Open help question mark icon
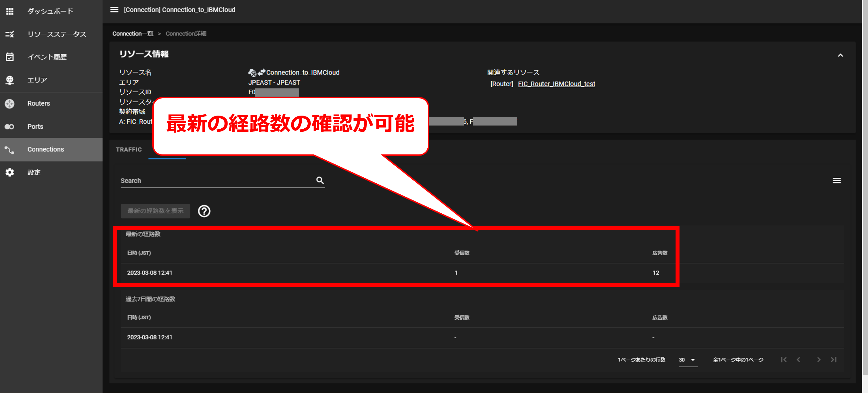 pos(204,211)
